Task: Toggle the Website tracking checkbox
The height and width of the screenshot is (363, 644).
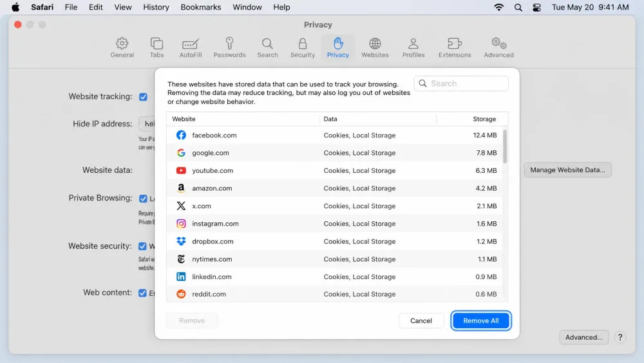Action: click(144, 97)
